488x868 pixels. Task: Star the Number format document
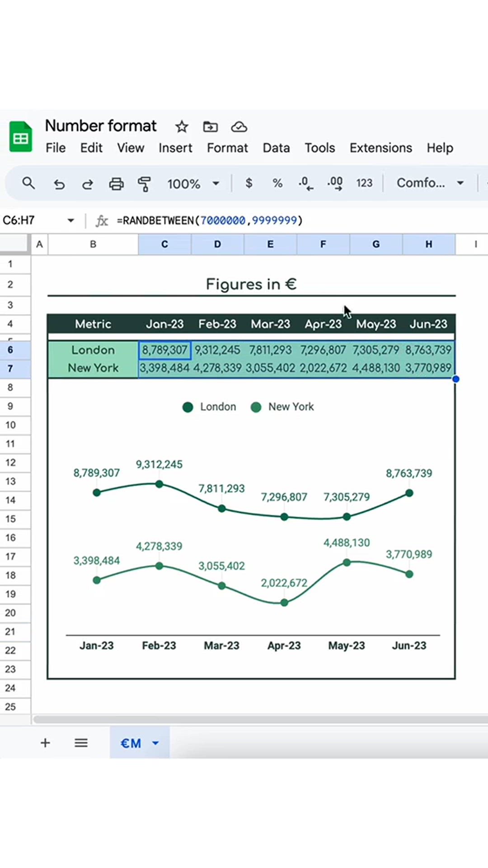click(x=182, y=127)
